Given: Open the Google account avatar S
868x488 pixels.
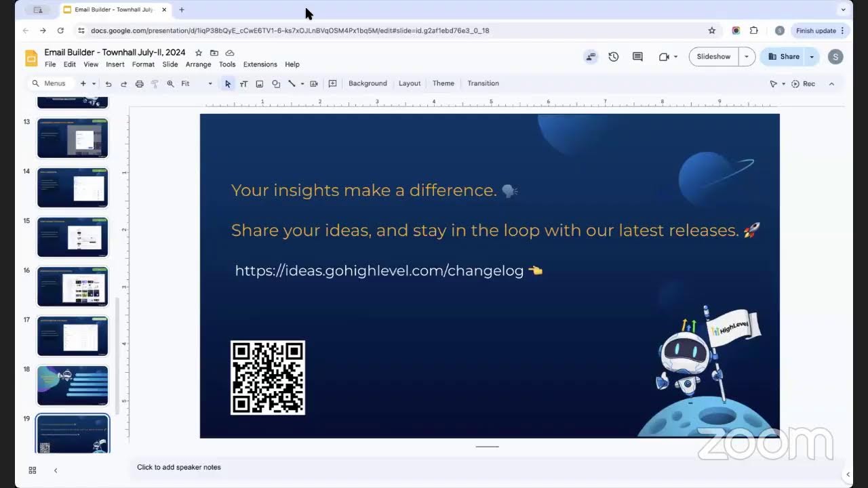Looking at the screenshot, I should coord(835,57).
